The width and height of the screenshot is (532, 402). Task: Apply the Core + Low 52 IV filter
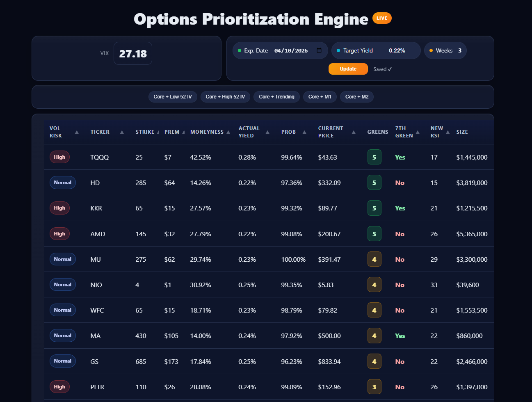[173, 97]
